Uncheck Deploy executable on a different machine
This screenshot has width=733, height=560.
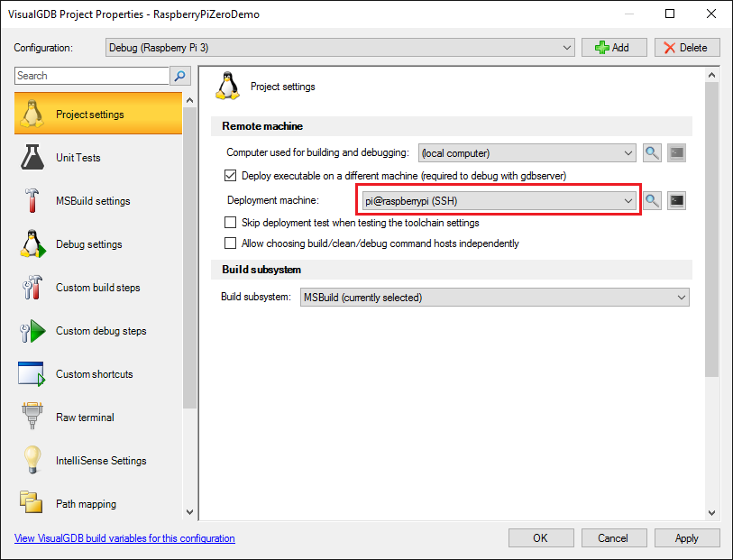click(x=231, y=176)
